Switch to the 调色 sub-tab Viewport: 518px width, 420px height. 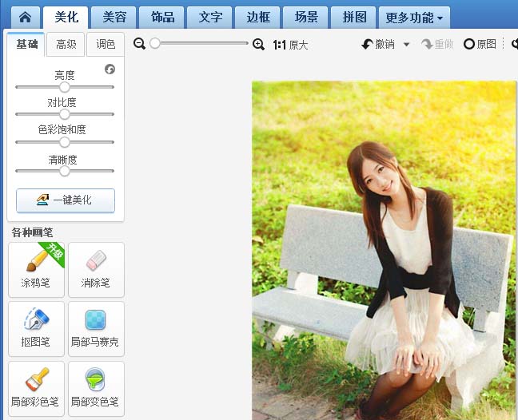click(x=106, y=44)
